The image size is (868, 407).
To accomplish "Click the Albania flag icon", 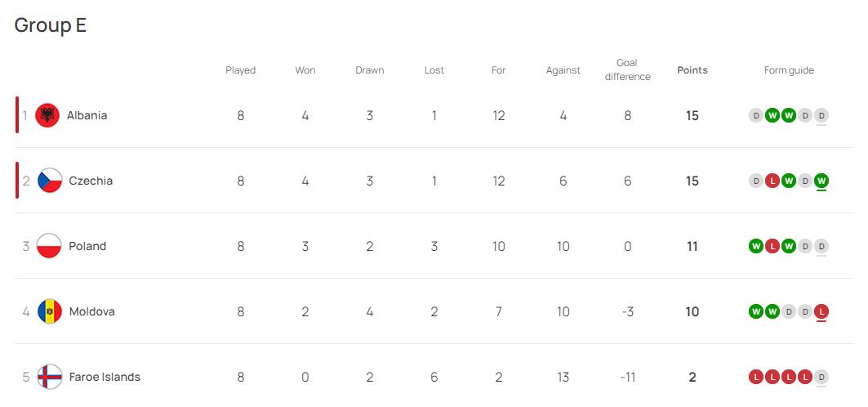I will point(48,115).
